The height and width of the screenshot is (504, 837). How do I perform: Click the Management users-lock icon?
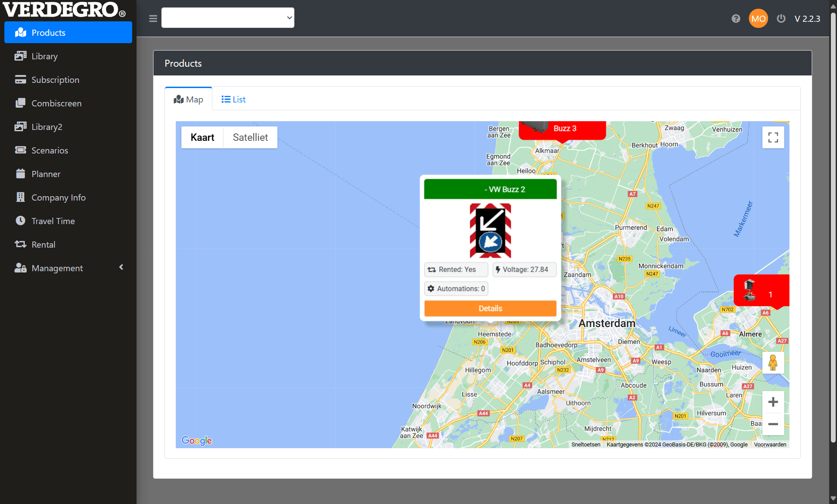tap(20, 268)
